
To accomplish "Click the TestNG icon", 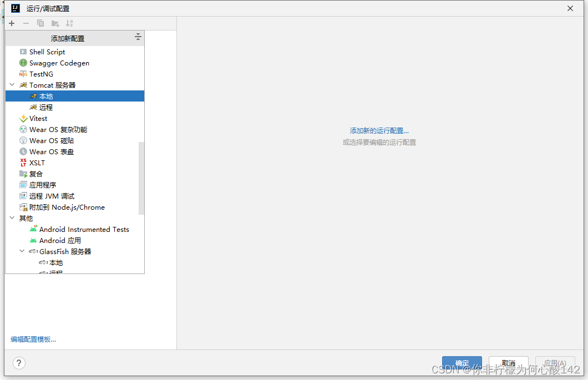I will 23,74.
